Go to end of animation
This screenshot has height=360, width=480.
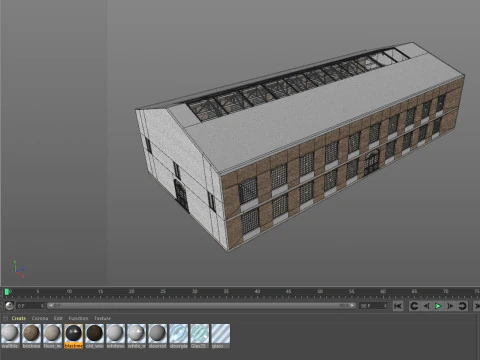click(477, 306)
